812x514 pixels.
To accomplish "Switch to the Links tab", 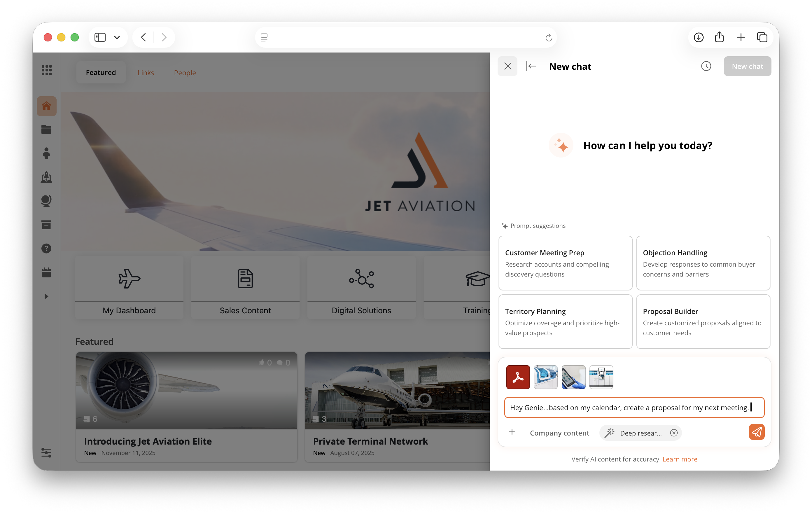I will pos(146,73).
